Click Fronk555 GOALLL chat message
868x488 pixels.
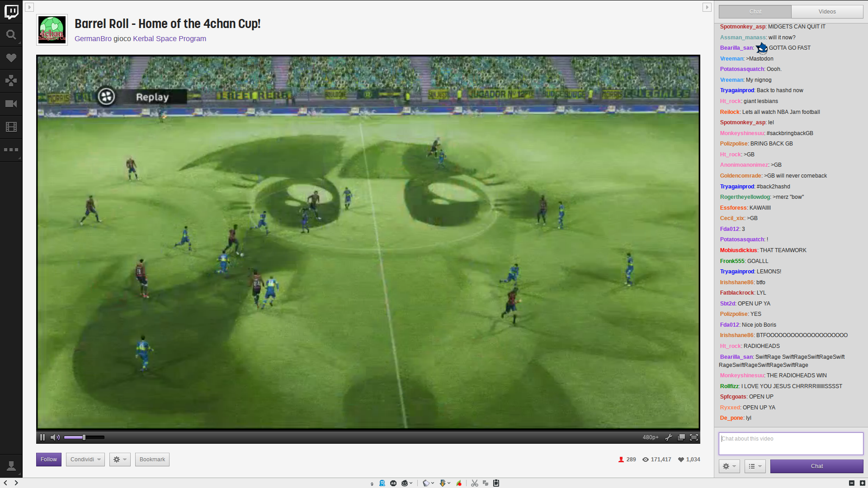(744, 261)
